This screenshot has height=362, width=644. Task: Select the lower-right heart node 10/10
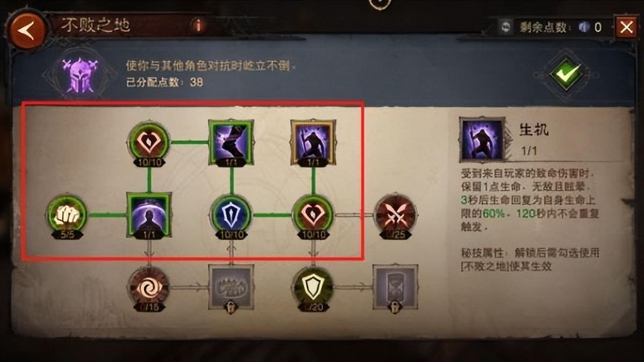[313, 215]
